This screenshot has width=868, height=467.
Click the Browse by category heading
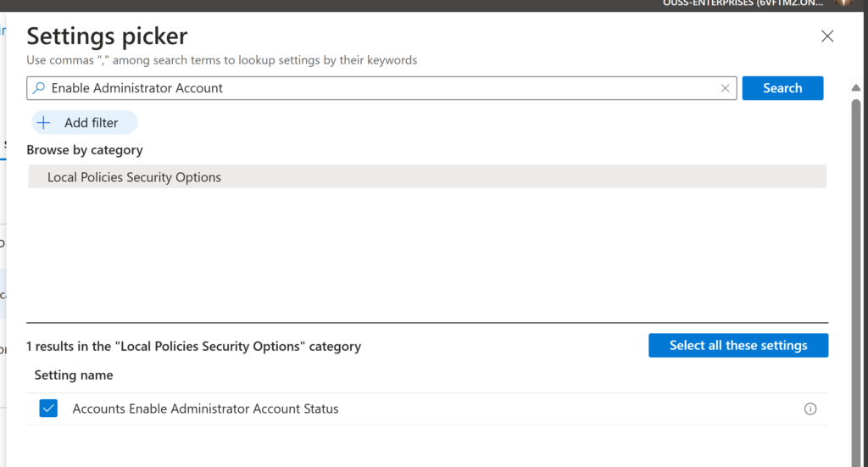[85, 150]
